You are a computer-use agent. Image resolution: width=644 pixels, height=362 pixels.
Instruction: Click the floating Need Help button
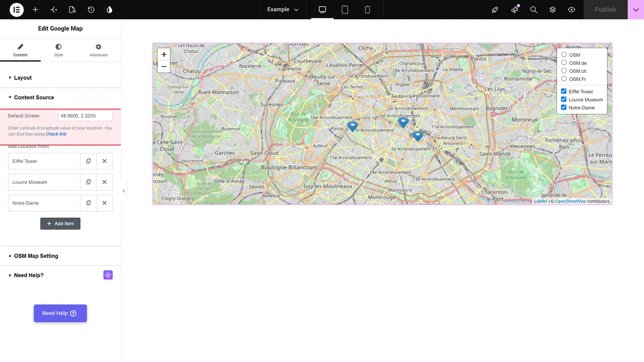pos(60,313)
